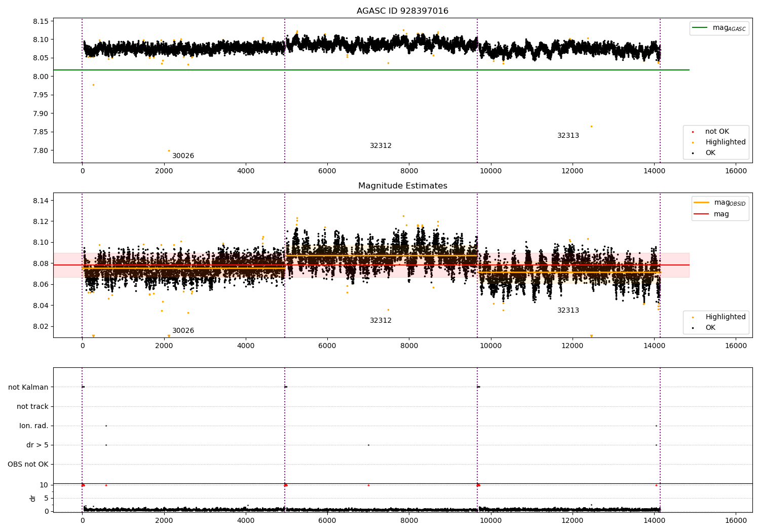This screenshot has width=760, height=532.
Task: Select the green mag AGASC legend line
Action: tap(701, 28)
